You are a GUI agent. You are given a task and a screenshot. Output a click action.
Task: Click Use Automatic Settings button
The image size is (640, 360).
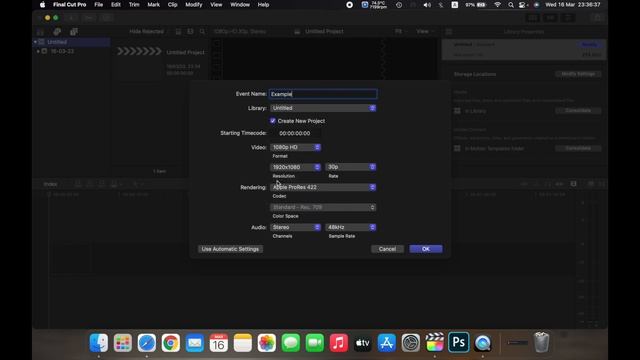click(230, 249)
